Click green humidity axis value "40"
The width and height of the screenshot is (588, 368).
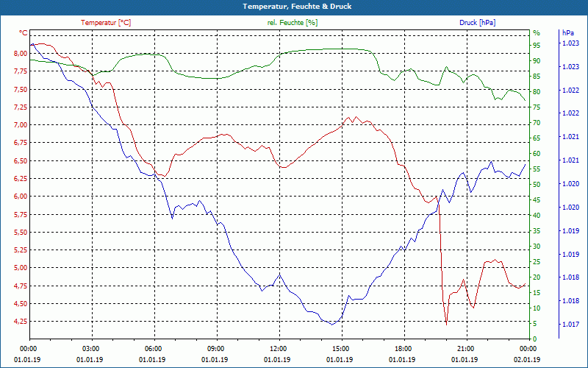(537, 216)
